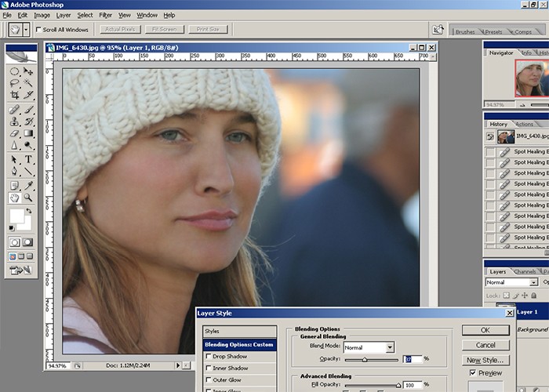Open the File menu
The height and width of the screenshot is (392, 549).
point(7,15)
